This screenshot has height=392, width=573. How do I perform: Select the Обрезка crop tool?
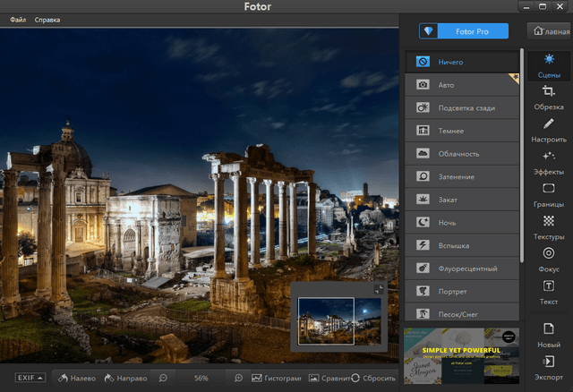tap(549, 98)
